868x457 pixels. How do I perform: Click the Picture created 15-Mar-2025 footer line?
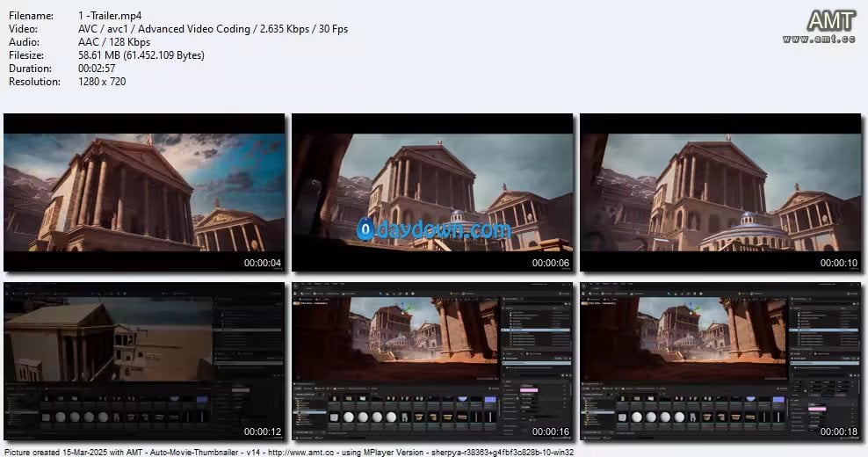[x=288, y=452]
